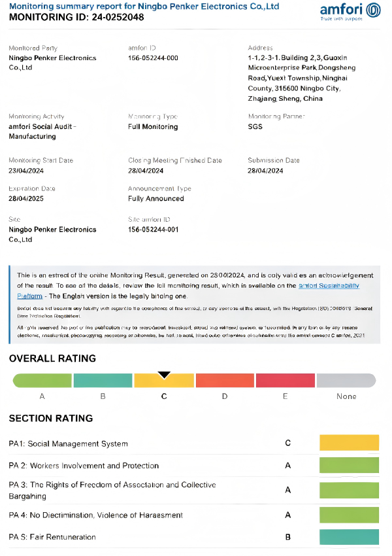Click 'PA 5: Fair Remuneration' row
This screenshot has height=556, width=392.
click(x=193, y=537)
